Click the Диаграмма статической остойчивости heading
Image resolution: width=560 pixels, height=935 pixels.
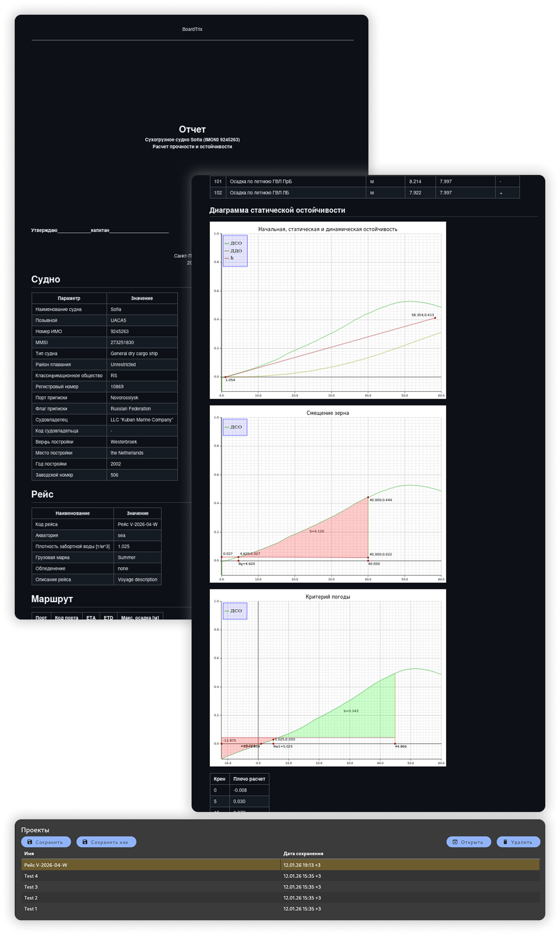coord(277,210)
